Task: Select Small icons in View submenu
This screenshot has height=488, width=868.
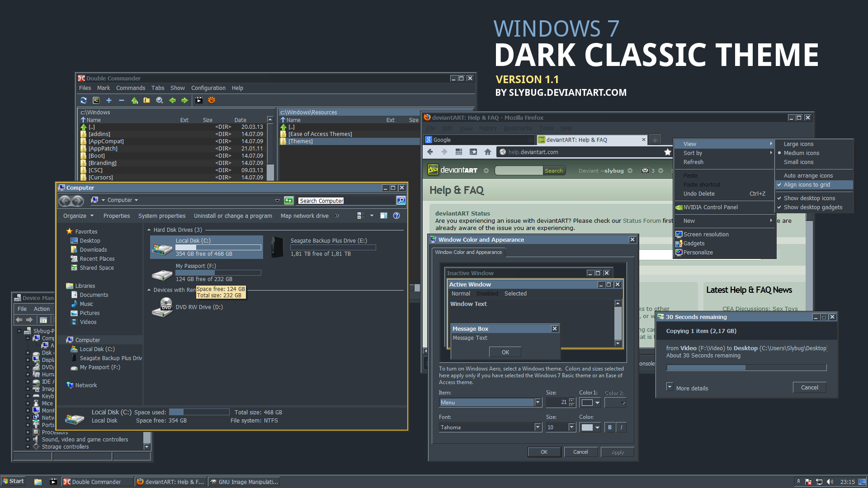Action: (814, 162)
